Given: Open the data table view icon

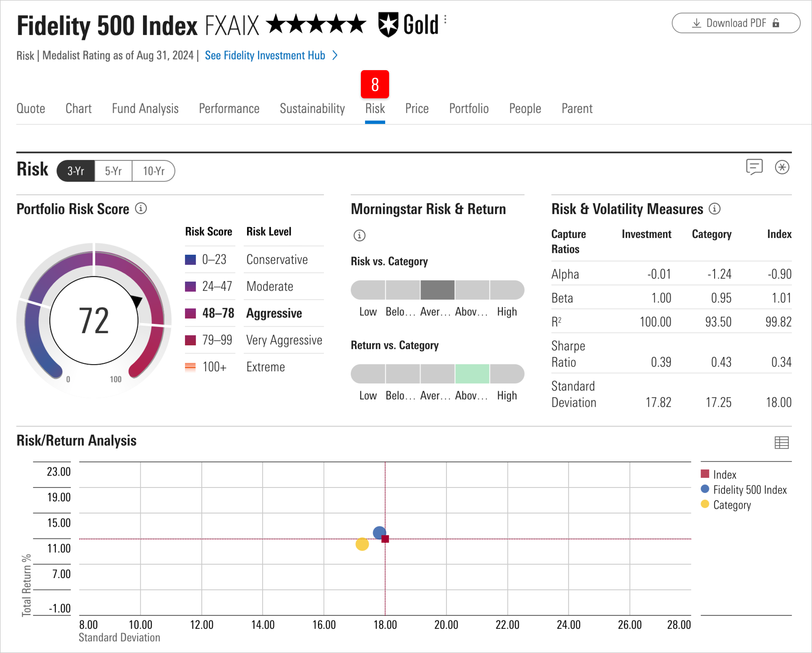Looking at the screenshot, I should pos(782,443).
